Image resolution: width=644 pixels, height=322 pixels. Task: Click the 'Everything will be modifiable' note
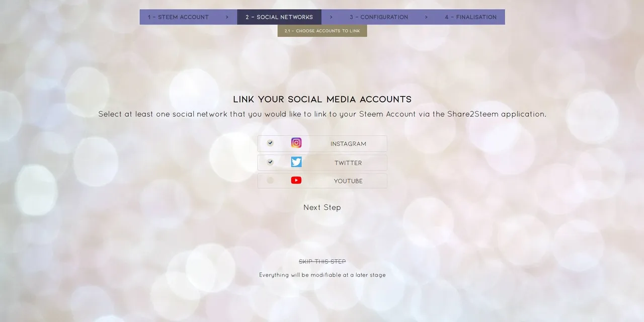[322, 275]
